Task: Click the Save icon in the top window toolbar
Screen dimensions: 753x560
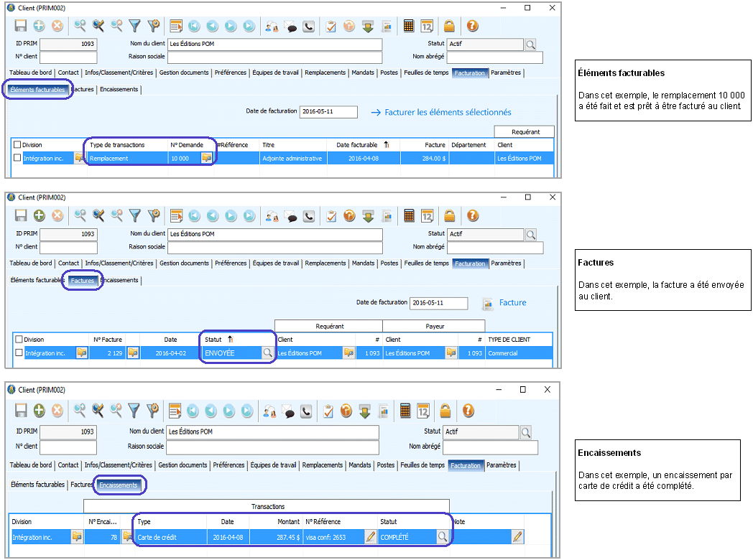Action: pos(21,27)
